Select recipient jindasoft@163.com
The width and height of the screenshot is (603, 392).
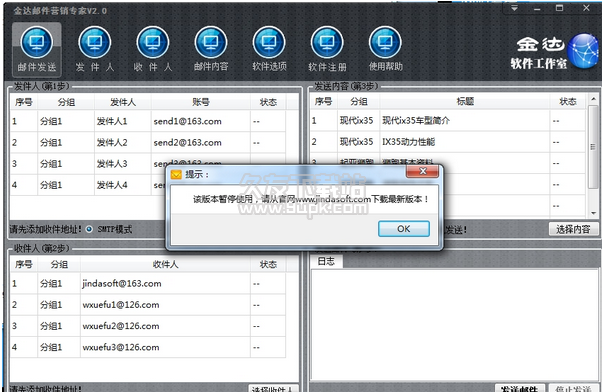[148, 284]
